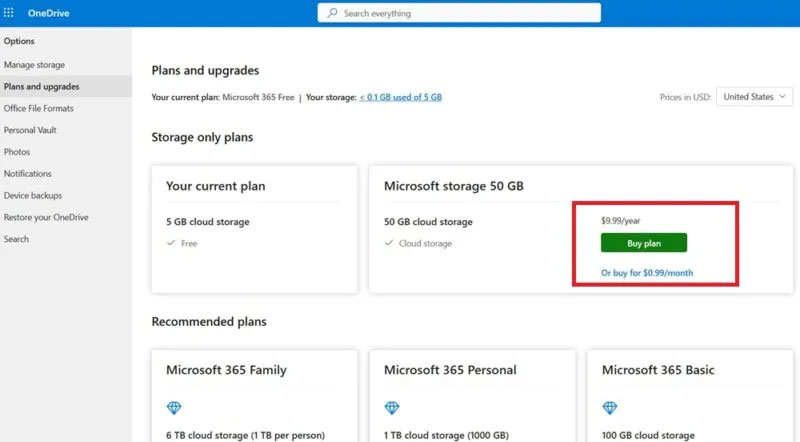Open Device backups option
800x442 pixels.
[x=33, y=195]
